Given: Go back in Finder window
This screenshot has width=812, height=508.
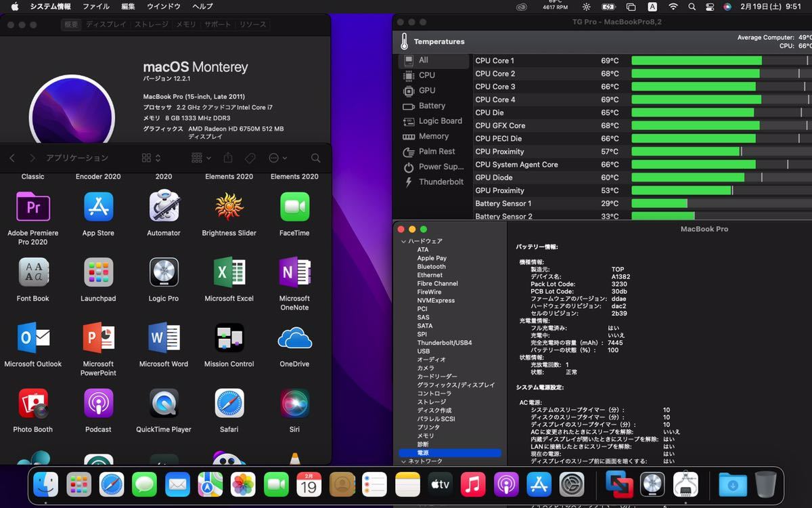Looking at the screenshot, I should [12, 158].
